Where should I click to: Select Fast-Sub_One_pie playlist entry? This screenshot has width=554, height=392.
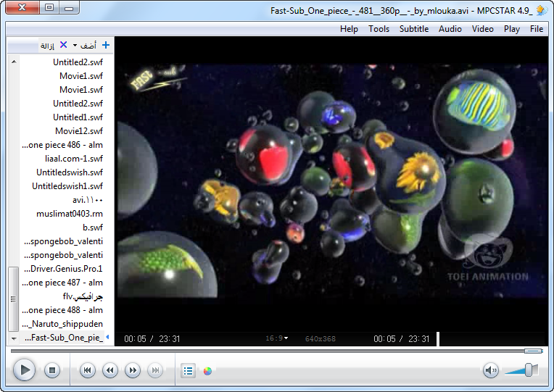tap(64, 338)
